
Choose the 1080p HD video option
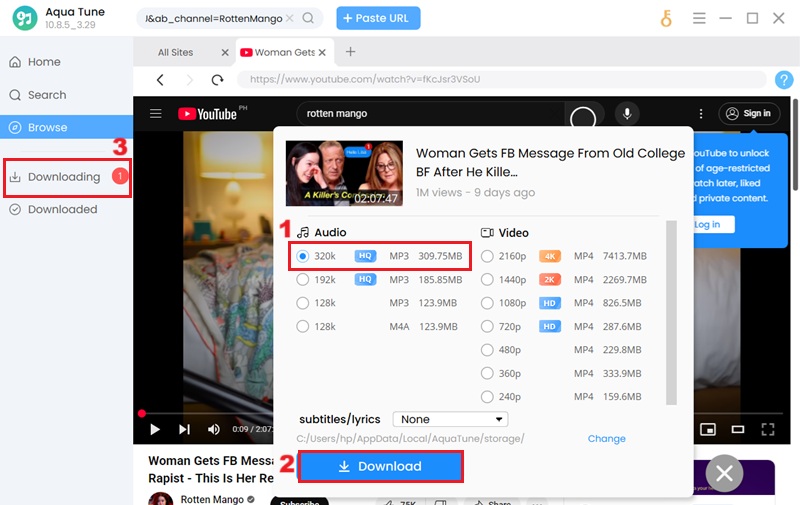pos(487,302)
